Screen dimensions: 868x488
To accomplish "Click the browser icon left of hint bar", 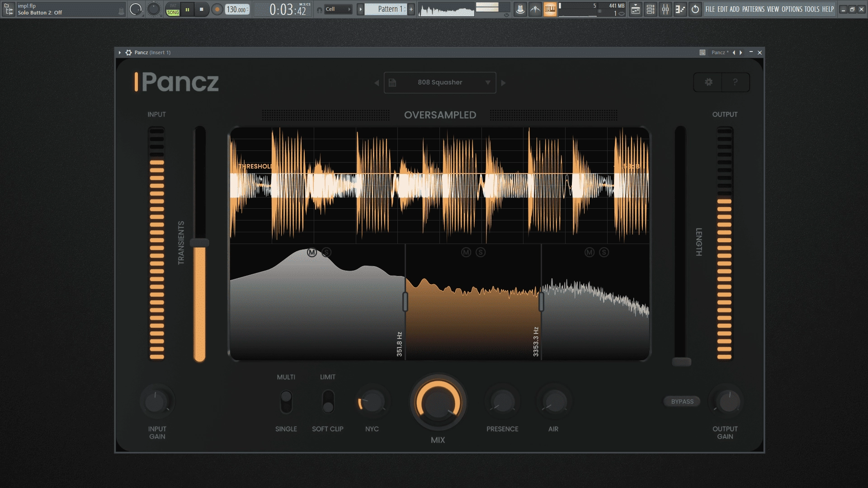I will [x=9, y=9].
